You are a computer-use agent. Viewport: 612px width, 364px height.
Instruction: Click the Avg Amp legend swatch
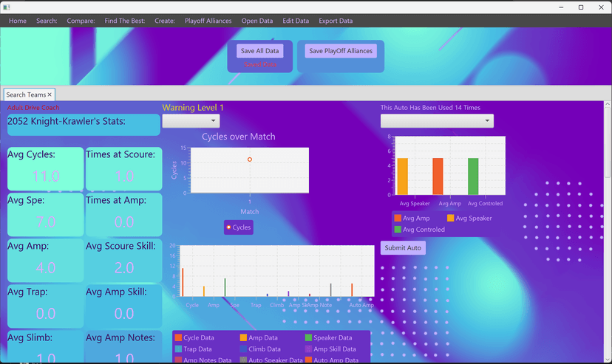click(x=398, y=219)
